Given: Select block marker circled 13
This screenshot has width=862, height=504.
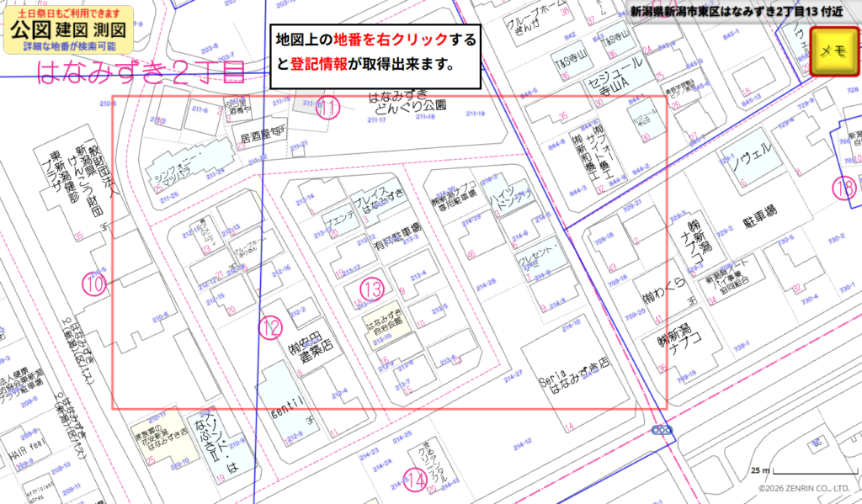Looking at the screenshot, I should click(371, 289).
